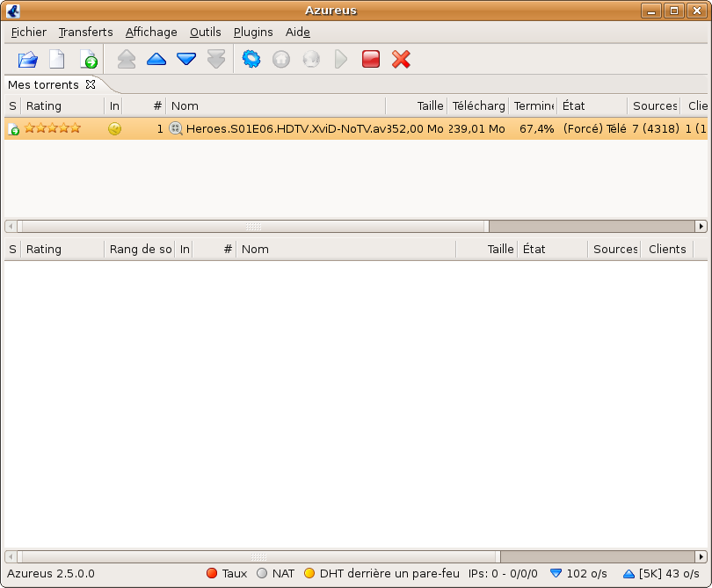Screen dimensions: 712x588
Task: Sort lower table by Clients column
Action: 667,250
